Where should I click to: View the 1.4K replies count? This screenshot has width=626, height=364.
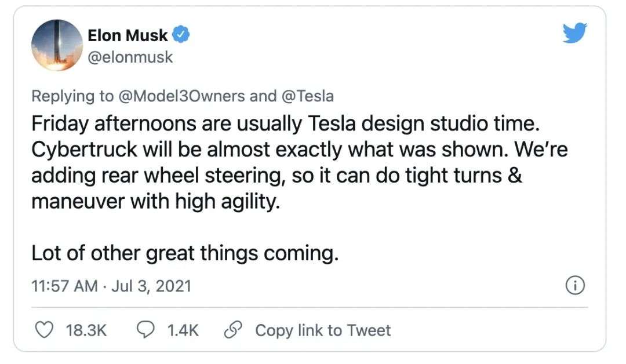pos(183,330)
